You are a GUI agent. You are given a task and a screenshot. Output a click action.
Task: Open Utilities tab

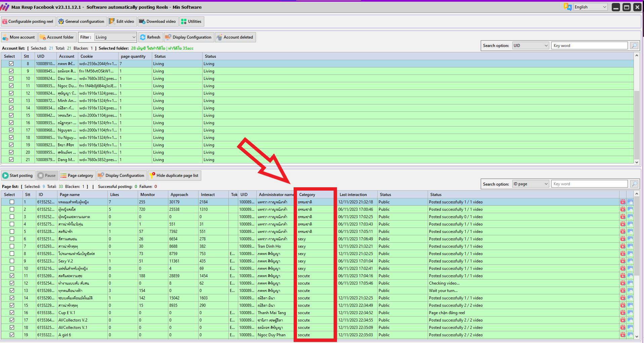[x=191, y=21]
